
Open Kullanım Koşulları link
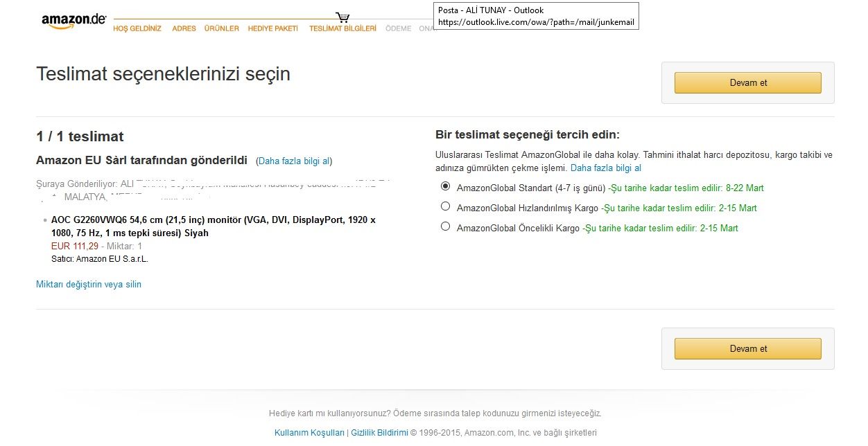(309, 433)
